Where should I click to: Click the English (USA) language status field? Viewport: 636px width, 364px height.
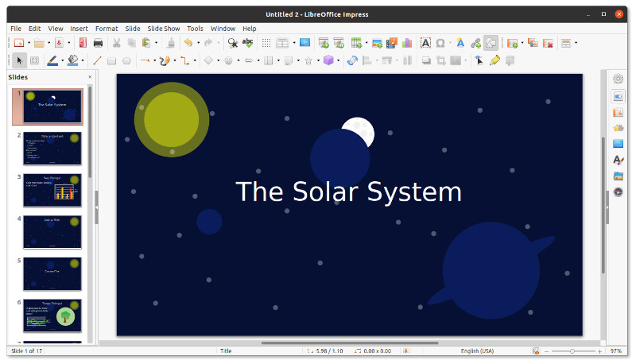[x=477, y=350]
